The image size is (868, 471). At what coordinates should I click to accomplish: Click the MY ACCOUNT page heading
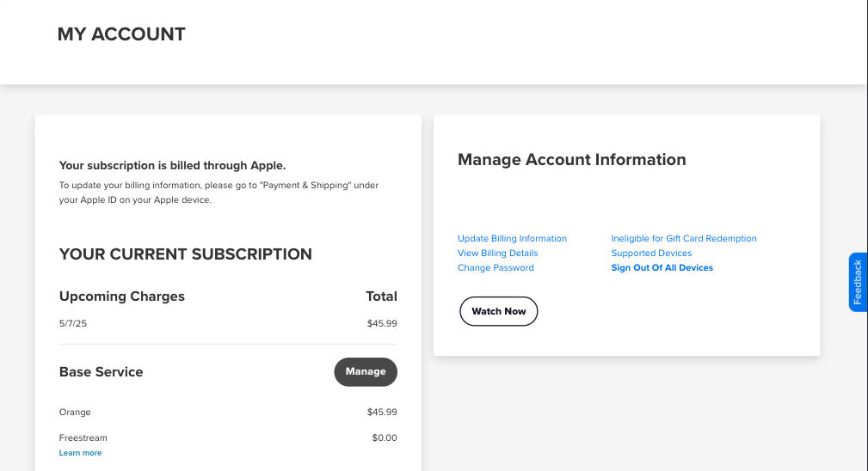click(x=121, y=34)
